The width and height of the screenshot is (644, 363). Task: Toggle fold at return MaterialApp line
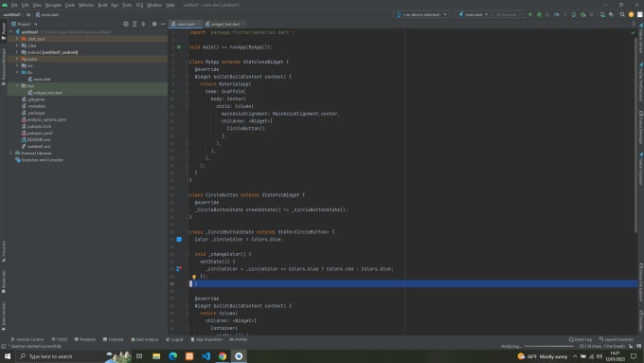click(x=188, y=83)
